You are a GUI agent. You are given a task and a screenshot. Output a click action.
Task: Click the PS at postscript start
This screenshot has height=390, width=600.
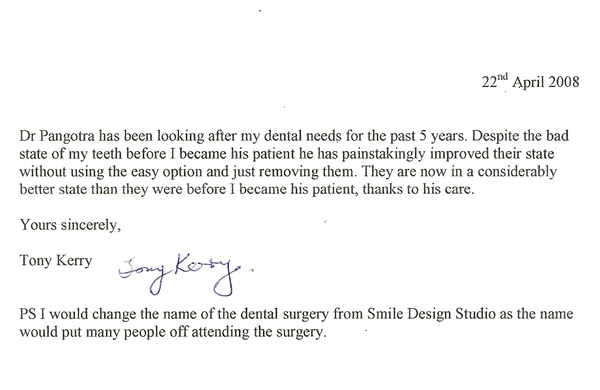[x=28, y=314]
